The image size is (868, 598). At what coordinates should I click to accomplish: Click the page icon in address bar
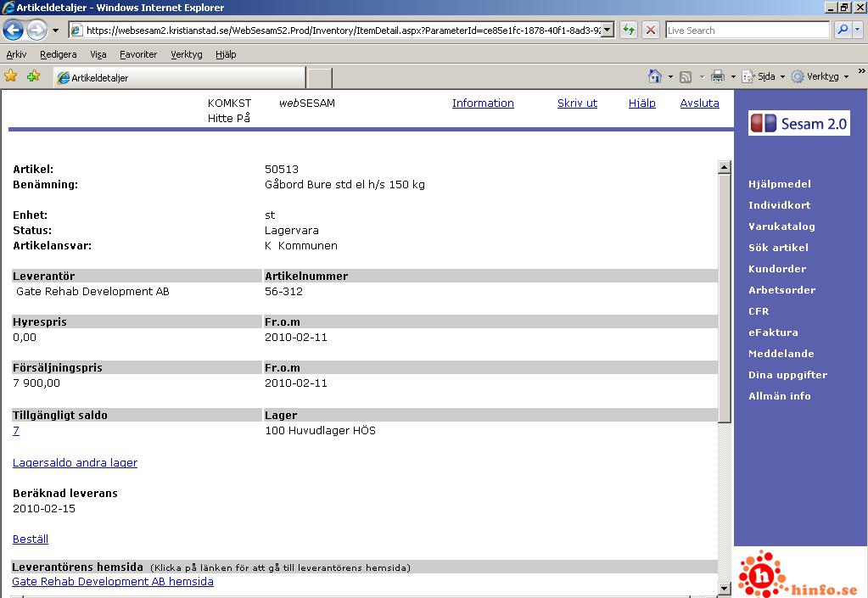click(77, 31)
